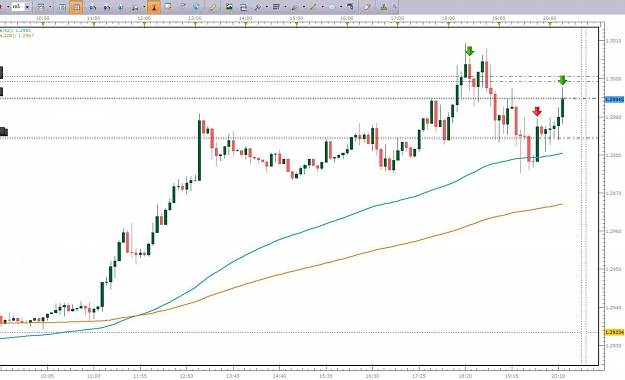Click the 13:00 label on top time axis
The width and height of the screenshot is (625, 380).
pos(195,18)
